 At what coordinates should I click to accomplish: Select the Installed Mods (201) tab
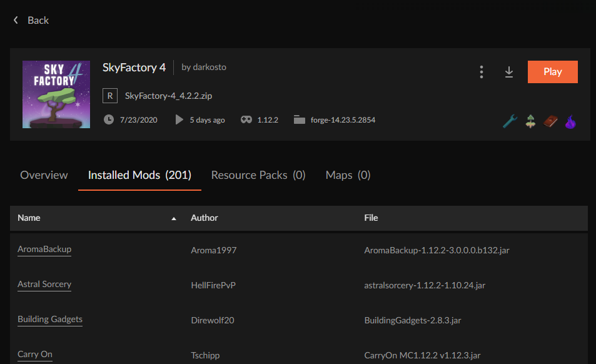click(139, 175)
